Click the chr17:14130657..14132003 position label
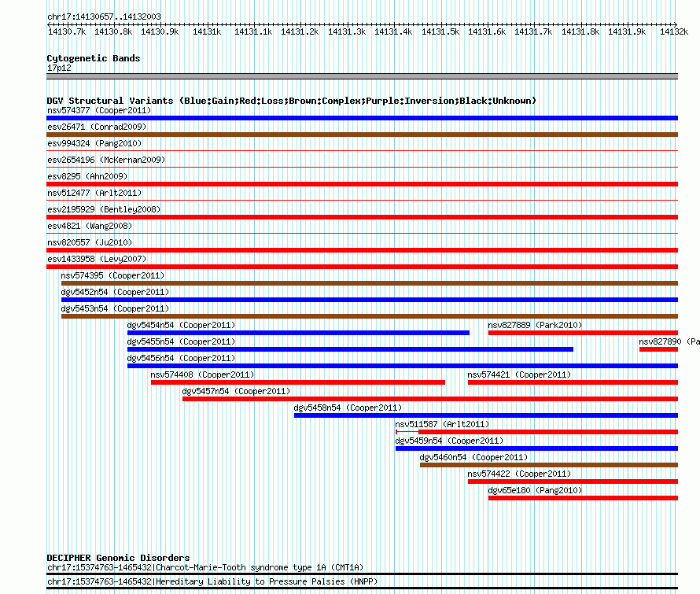700x594 pixels. (x=104, y=17)
